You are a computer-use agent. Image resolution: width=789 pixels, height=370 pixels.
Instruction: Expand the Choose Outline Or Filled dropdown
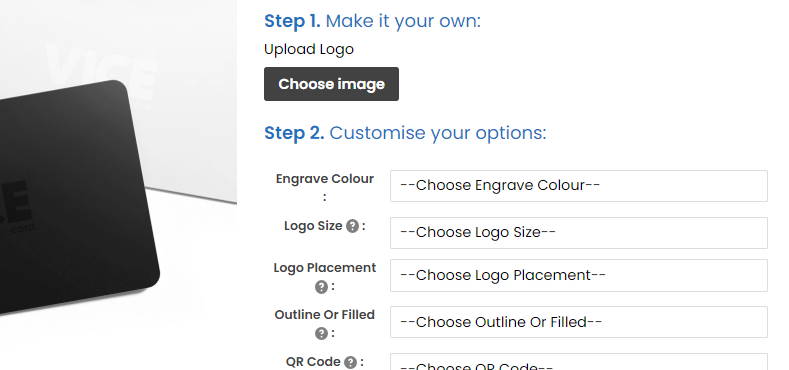(579, 322)
